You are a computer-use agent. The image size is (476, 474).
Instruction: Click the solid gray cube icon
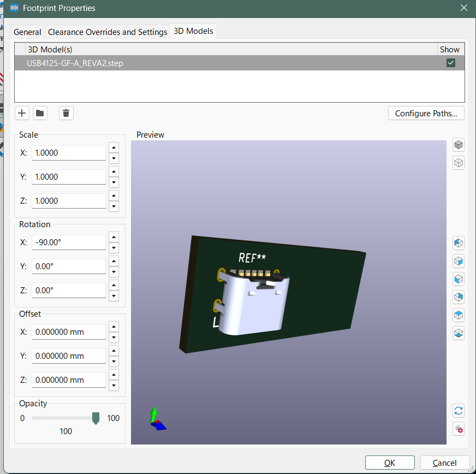pyautogui.click(x=459, y=145)
